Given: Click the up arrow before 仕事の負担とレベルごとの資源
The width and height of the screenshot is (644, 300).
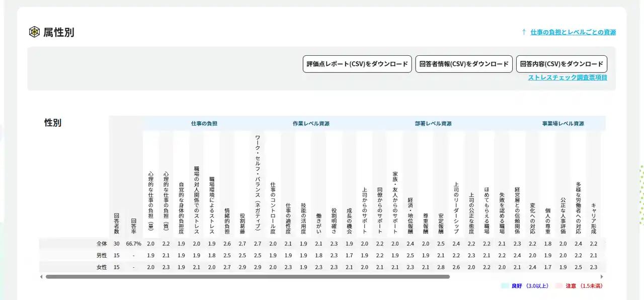Looking at the screenshot, I should (x=524, y=32).
